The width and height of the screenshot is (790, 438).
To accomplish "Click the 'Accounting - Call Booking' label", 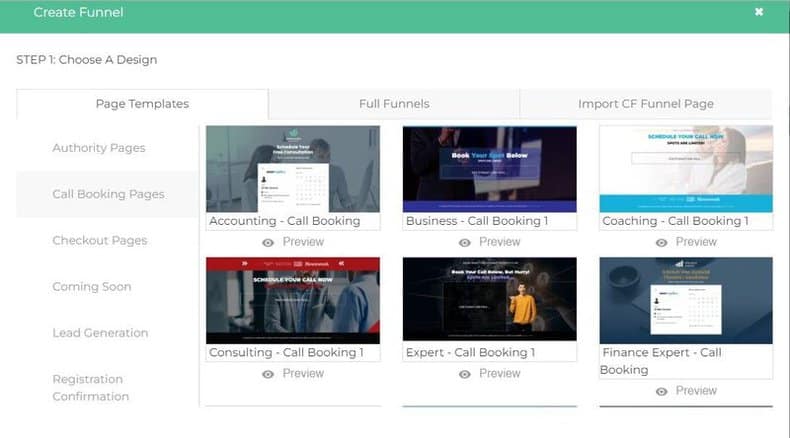I will 285,221.
